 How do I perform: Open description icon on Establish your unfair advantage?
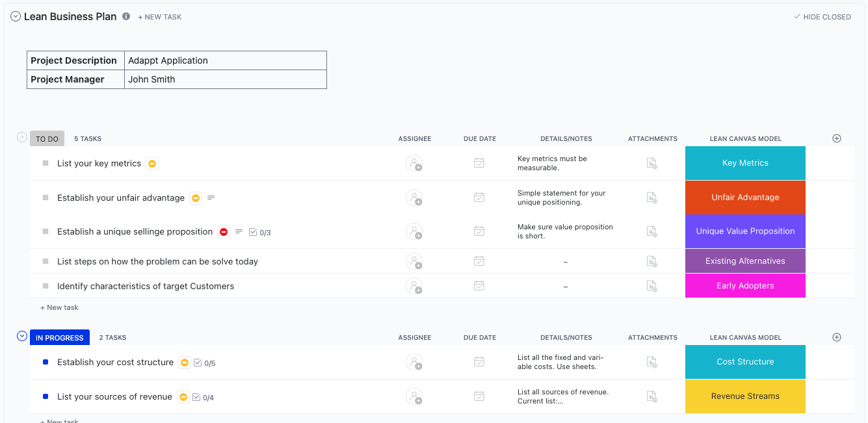pyautogui.click(x=211, y=198)
